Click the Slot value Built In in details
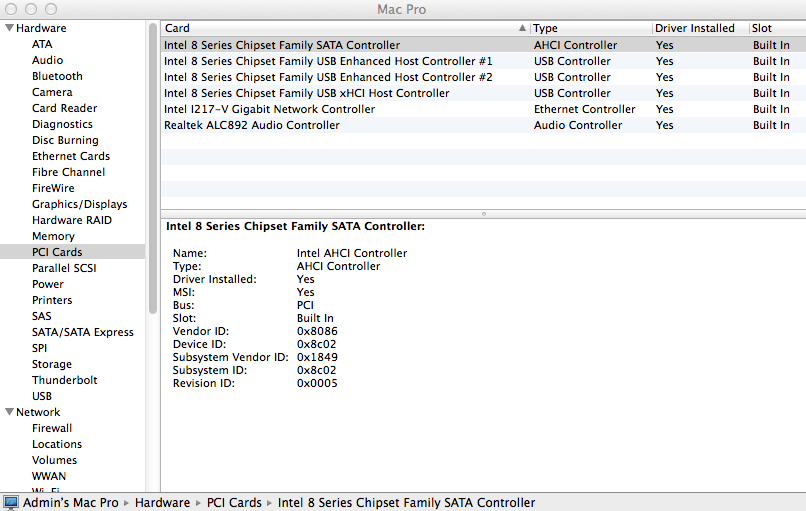 (x=315, y=318)
